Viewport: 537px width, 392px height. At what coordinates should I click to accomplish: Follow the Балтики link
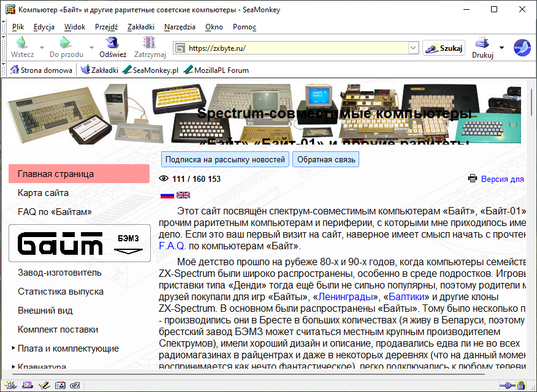[x=406, y=296]
